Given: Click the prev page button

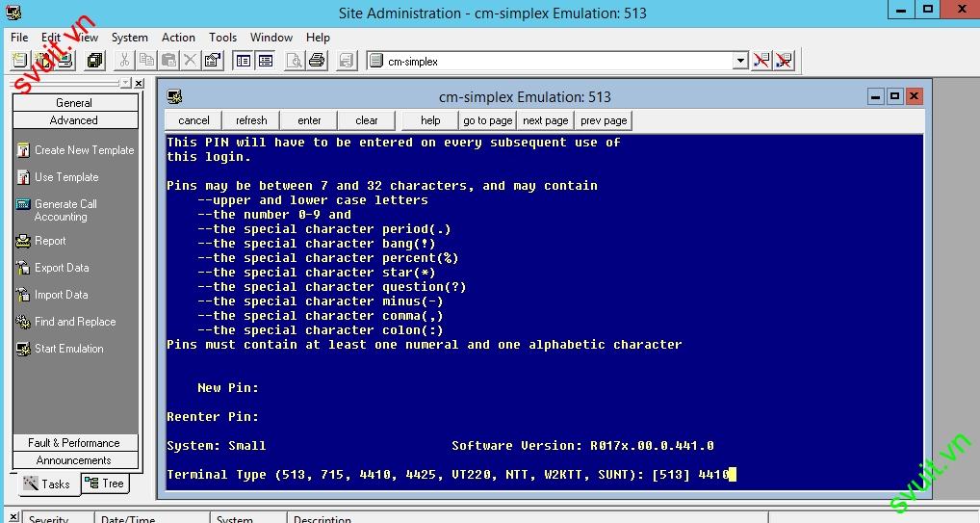Looking at the screenshot, I should 604,120.
